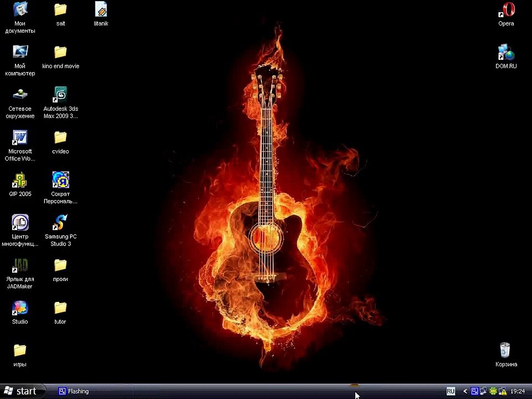Select the Центр многофункц. shortcut

tap(20, 231)
